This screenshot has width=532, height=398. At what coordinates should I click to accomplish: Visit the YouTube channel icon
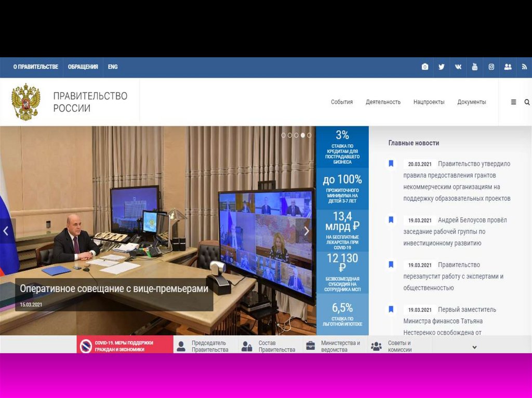click(x=474, y=67)
